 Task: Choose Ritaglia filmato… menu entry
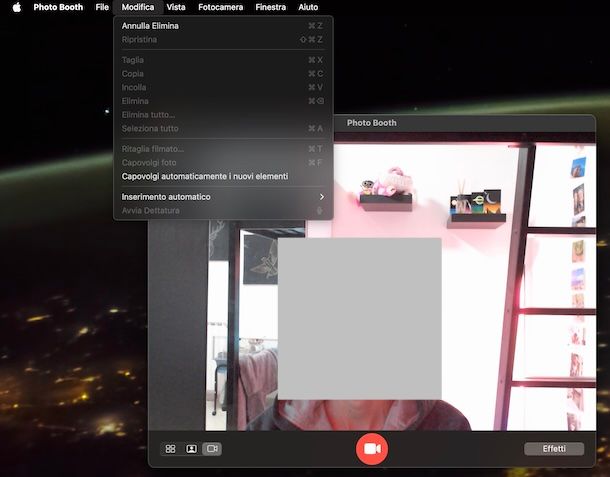223,149
